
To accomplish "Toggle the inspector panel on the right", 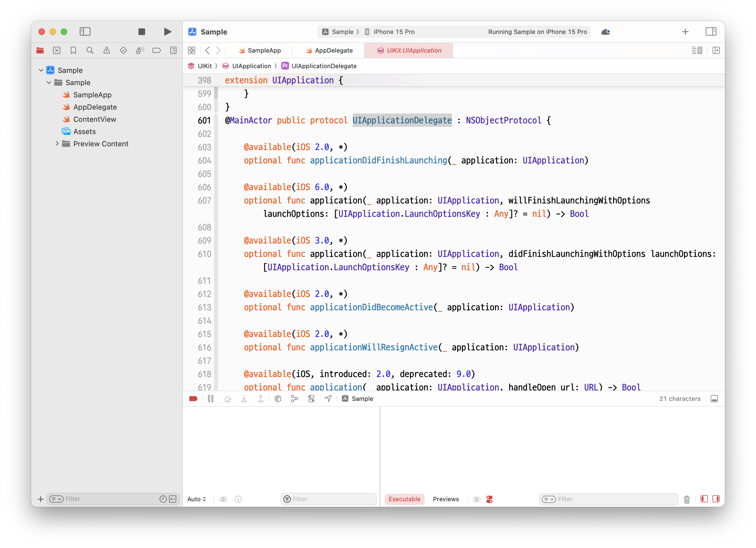I will point(711,32).
